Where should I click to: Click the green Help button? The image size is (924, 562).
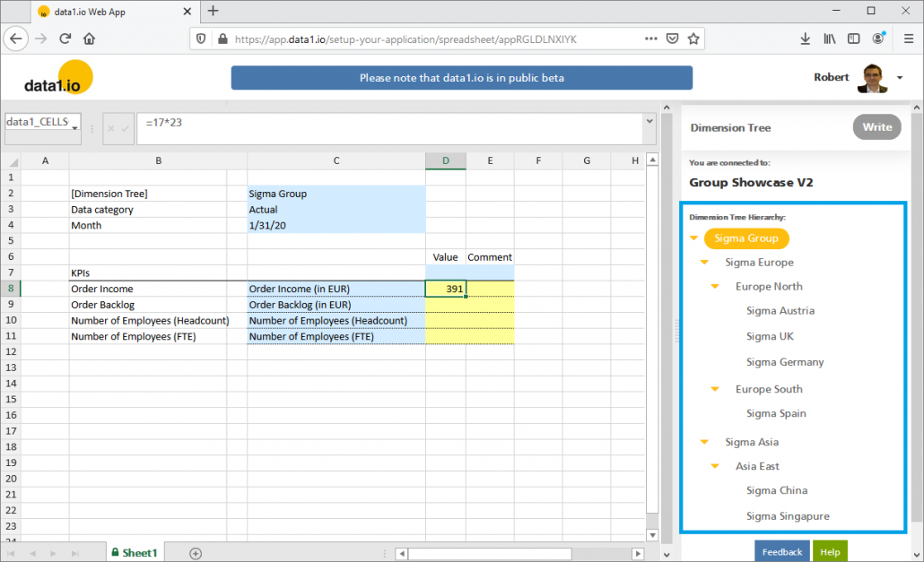pyautogui.click(x=830, y=551)
